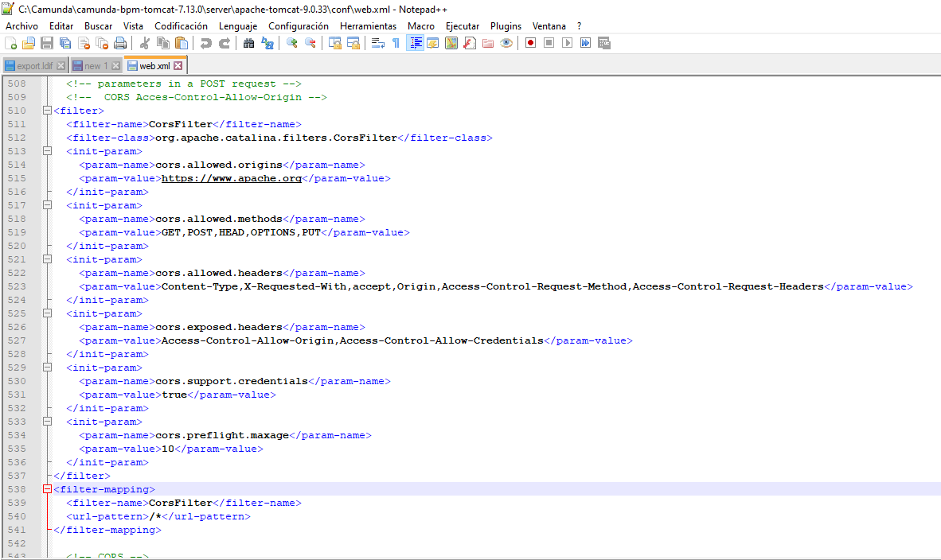Screen dimensions: 941x560
Task: Open the Lenguaje menu
Action: (238, 26)
